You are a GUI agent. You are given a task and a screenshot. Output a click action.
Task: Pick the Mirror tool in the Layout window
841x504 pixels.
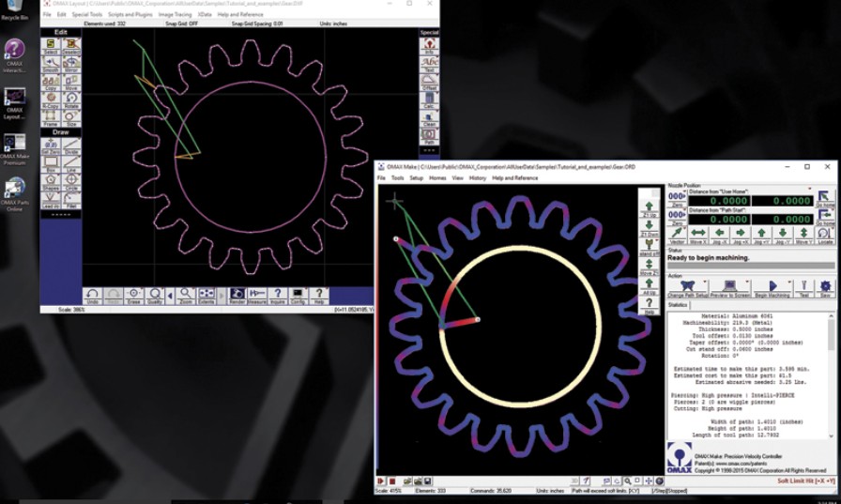[x=70, y=65]
